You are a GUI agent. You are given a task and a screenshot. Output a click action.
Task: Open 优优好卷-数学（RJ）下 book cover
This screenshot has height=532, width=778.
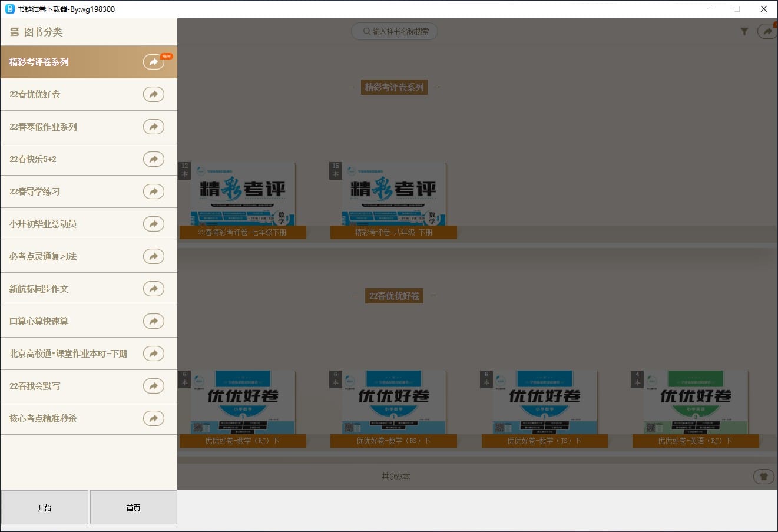tap(243, 402)
